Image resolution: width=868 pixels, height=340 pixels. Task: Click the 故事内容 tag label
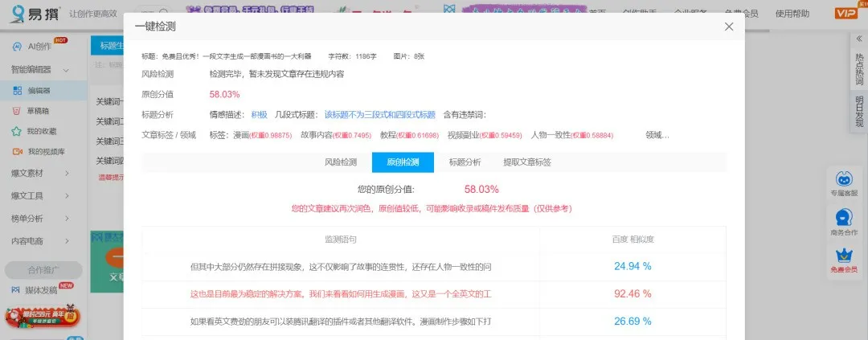point(317,134)
